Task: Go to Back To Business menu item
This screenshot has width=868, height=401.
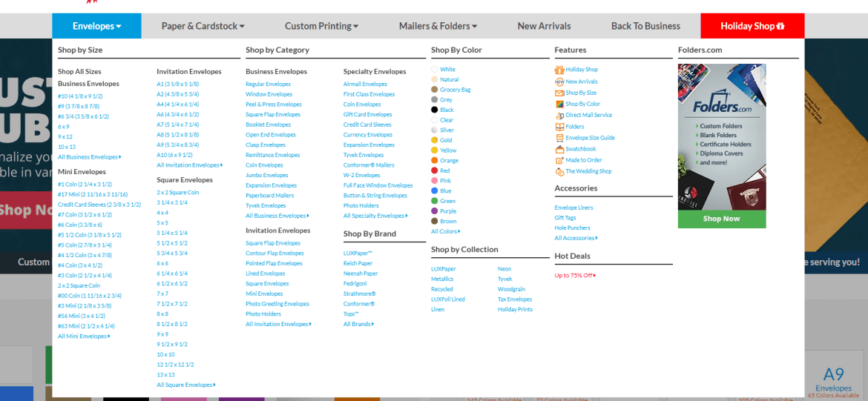Action: tap(645, 26)
